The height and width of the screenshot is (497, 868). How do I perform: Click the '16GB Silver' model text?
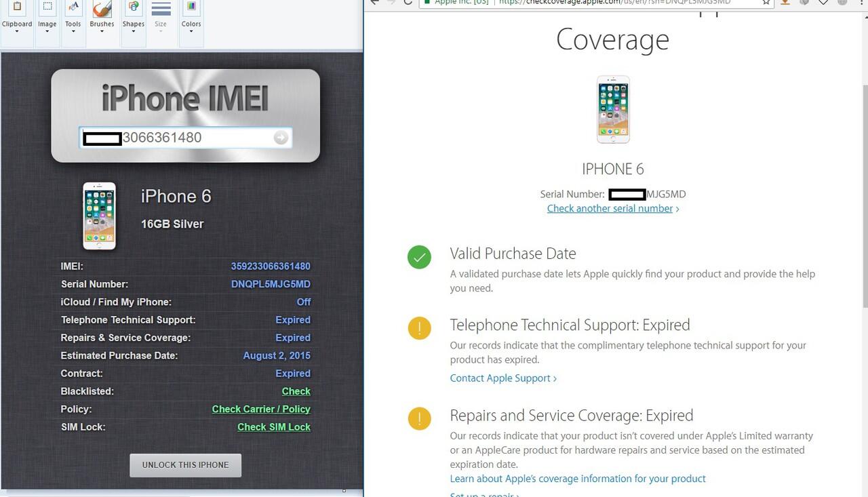pyautogui.click(x=172, y=224)
